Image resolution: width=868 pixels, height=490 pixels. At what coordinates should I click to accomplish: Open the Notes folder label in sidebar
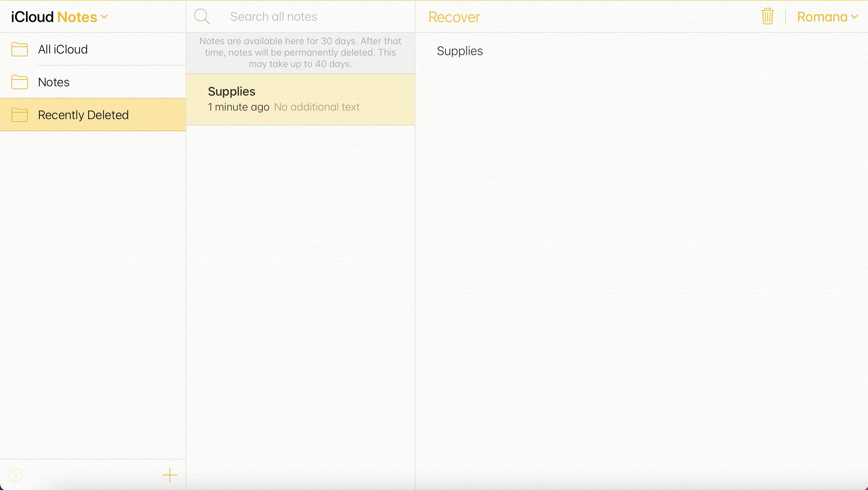click(54, 82)
